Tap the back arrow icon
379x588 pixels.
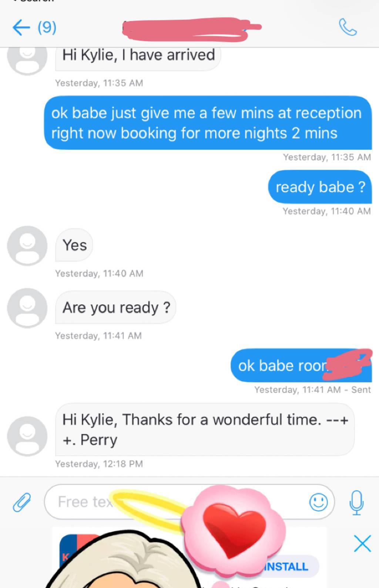tap(21, 27)
